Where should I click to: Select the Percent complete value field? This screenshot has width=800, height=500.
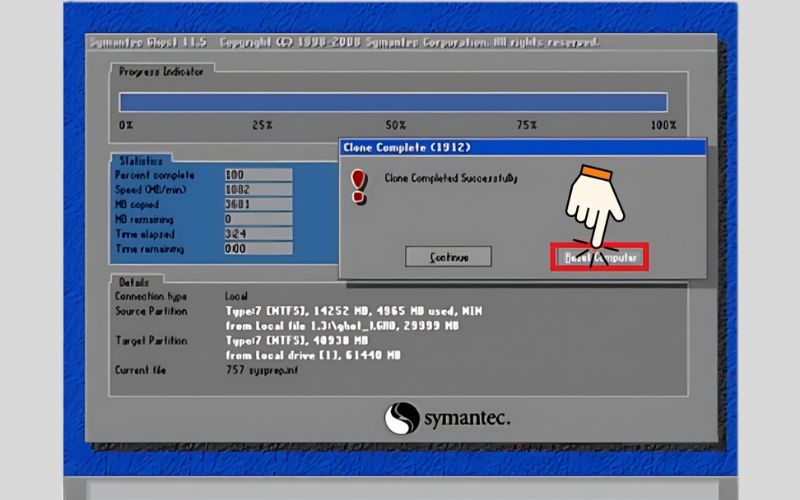coord(258,175)
